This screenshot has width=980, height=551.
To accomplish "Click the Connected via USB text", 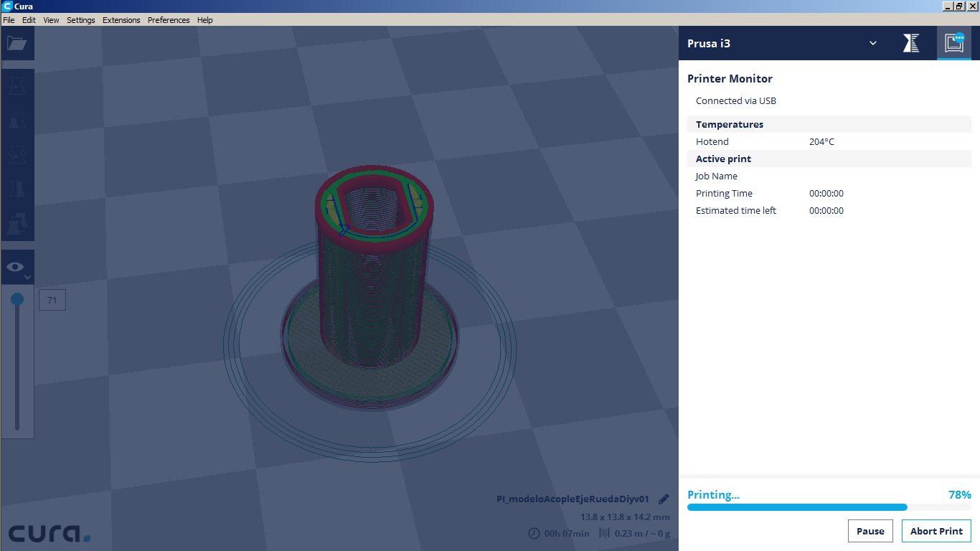I will click(736, 100).
